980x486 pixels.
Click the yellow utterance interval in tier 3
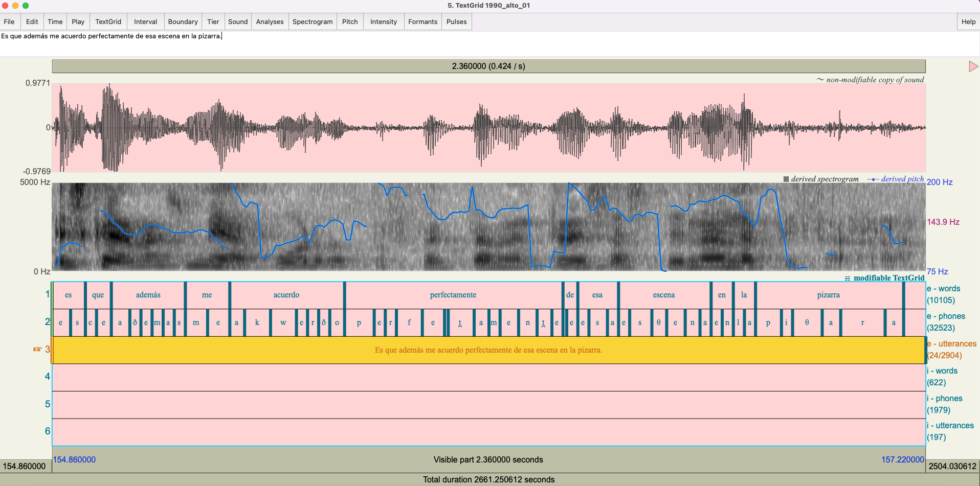(488, 350)
